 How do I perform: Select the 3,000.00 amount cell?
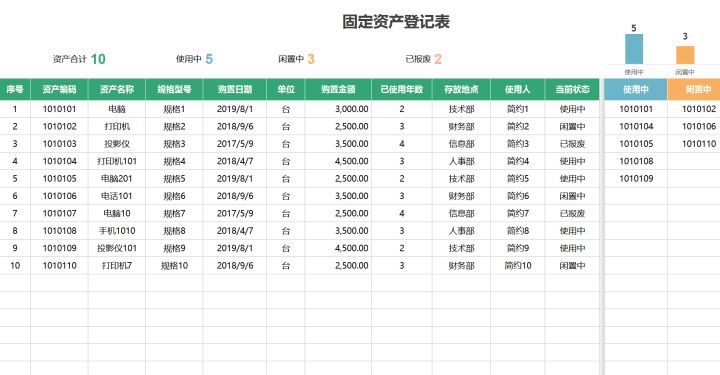[x=338, y=109]
